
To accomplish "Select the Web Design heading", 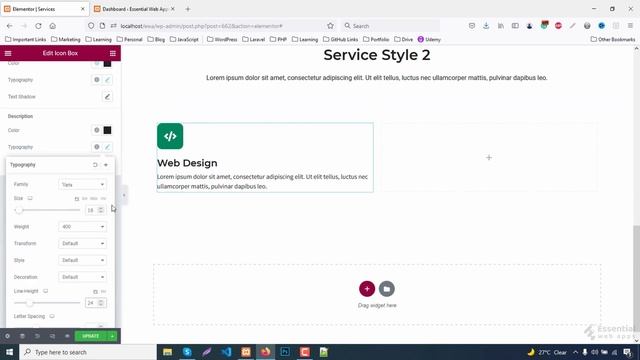I will [187, 163].
